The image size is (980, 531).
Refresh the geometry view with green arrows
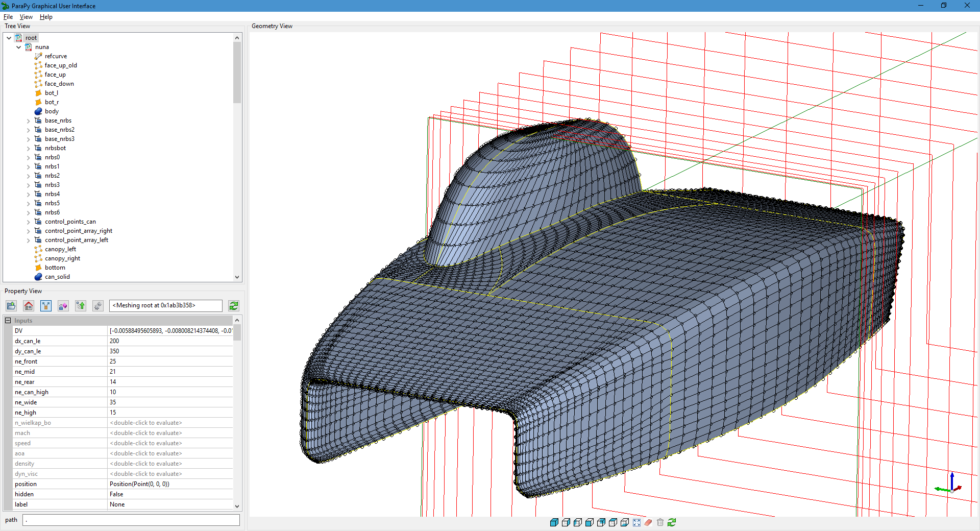click(x=672, y=522)
